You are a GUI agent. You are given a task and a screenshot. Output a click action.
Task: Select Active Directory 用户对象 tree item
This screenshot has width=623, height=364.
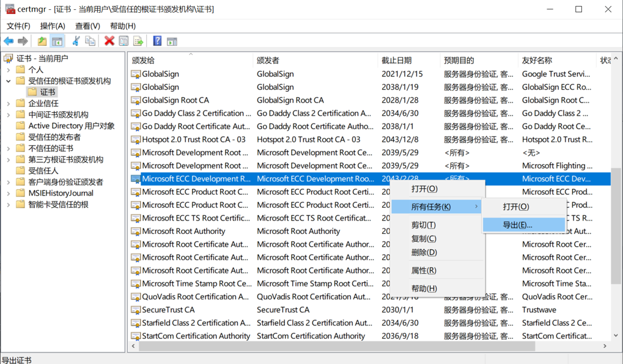pyautogui.click(x=72, y=126)
